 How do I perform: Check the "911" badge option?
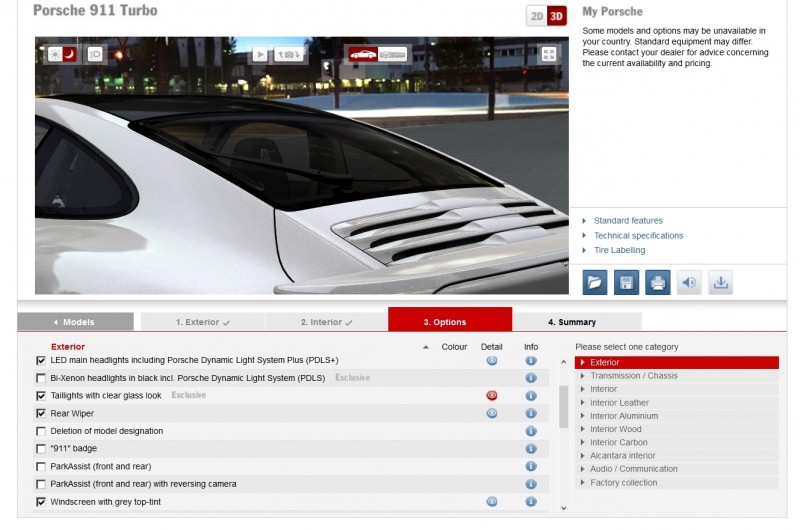pos(41,448)
